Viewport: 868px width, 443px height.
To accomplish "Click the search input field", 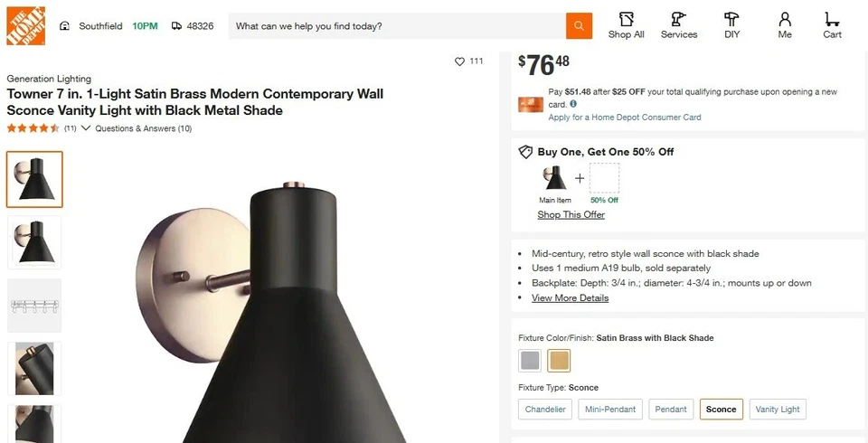I will tap(398, 26).
